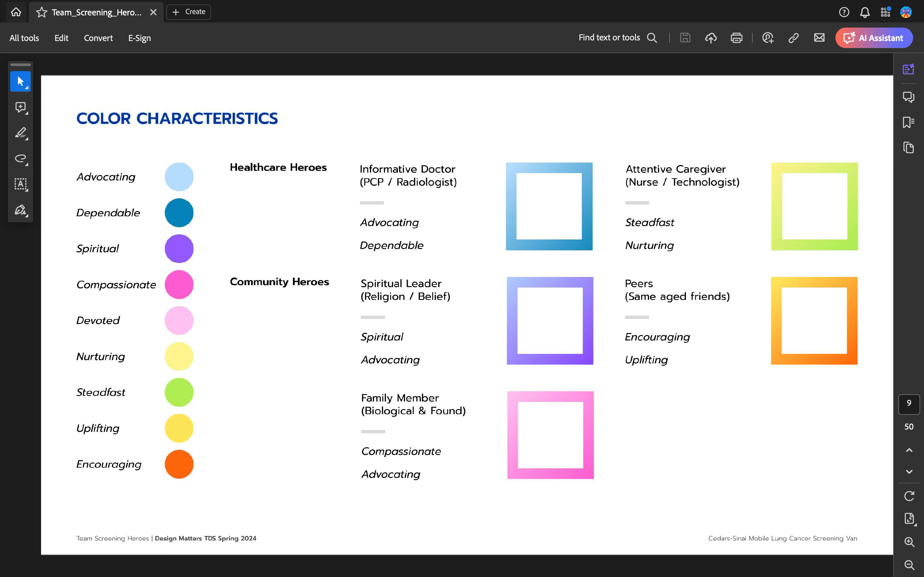Screen dimensions: 924x577
Task: Open the Comments panel in the right sidebar
Action: pos(908,97)
